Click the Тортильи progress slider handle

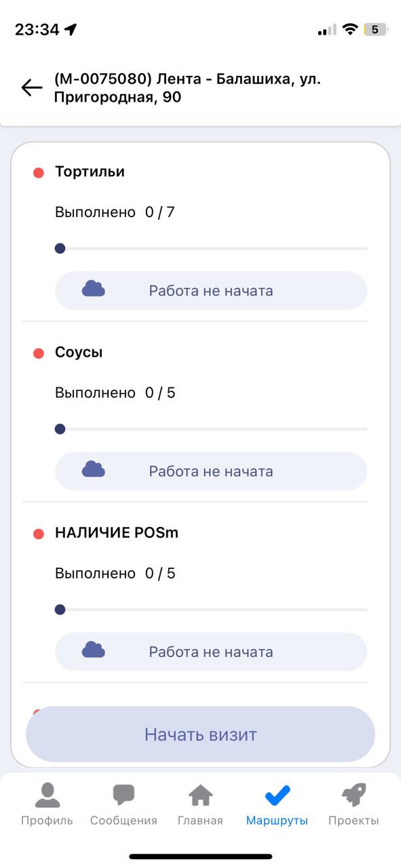click(60, 248)
